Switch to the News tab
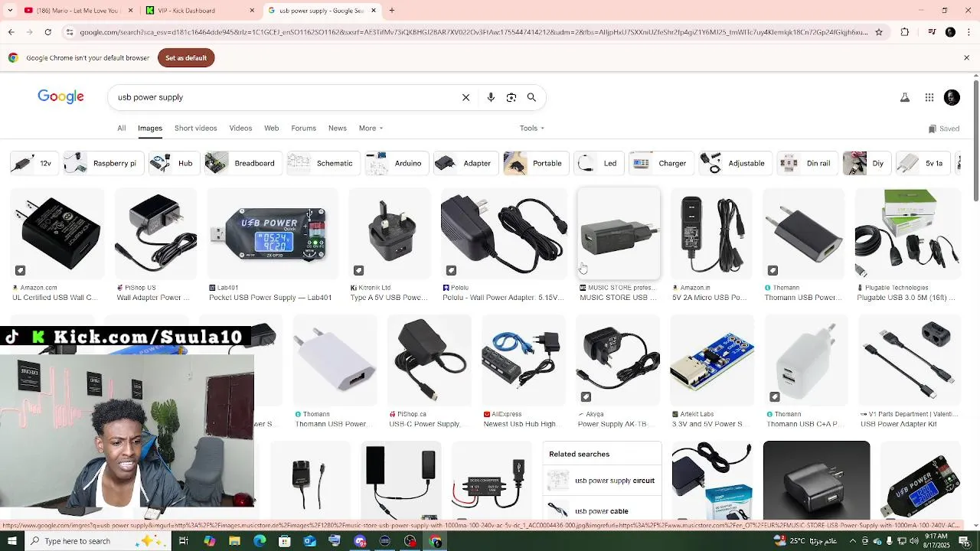The height and width of the screenshot is (551, 980). [x=337, y=128]
